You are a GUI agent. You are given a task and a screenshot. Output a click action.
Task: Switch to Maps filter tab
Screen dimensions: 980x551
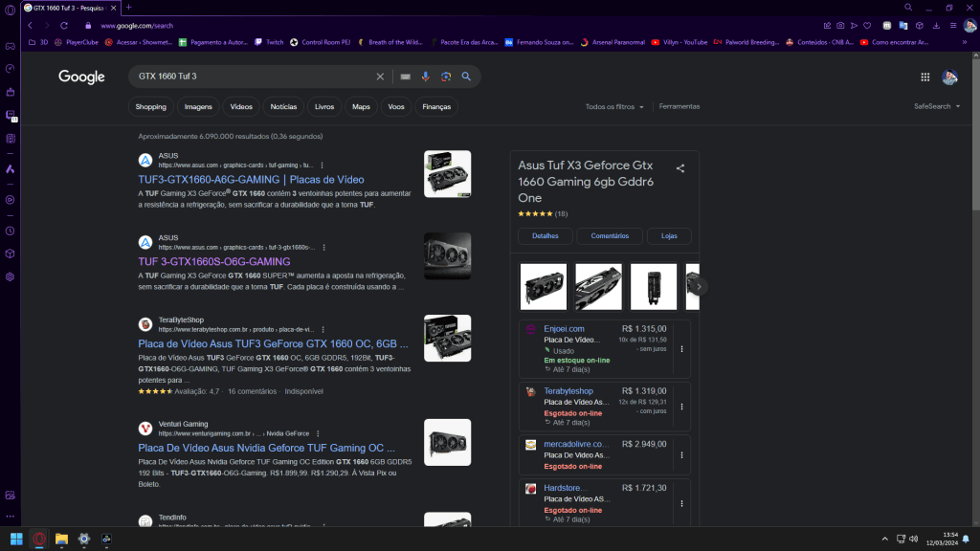(361, 107)
